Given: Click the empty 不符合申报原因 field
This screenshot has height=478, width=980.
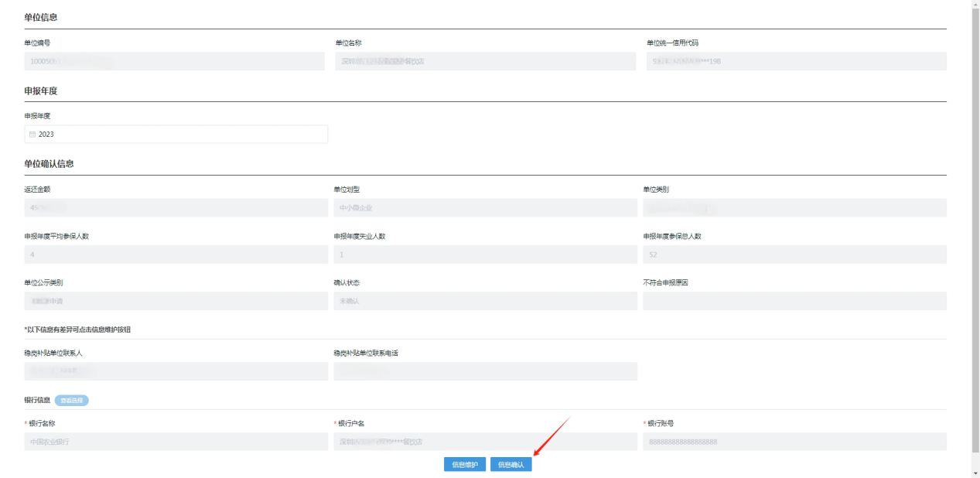Looking at the screenshot, I should [794, 301].
